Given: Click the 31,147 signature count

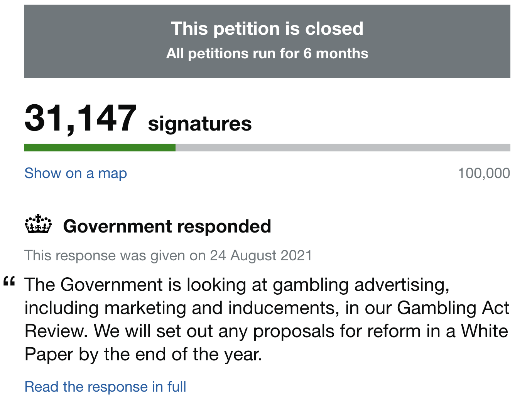Looking at the screenshot, I should click(x=81, y=118).
